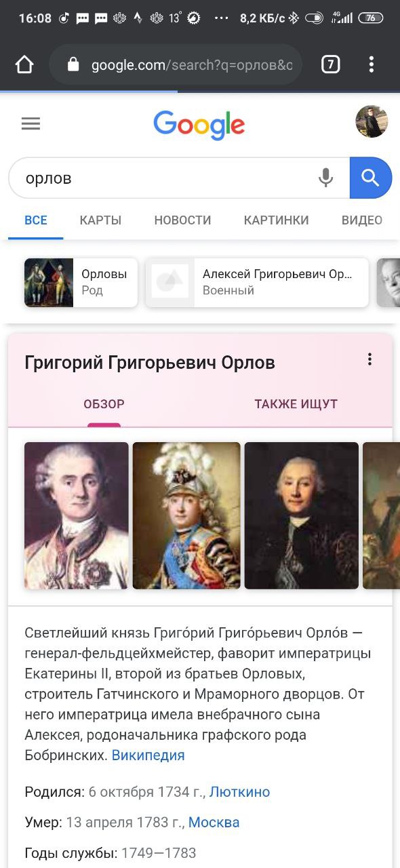Select Алексей Григорьевич Орлов chip

click(257, 282)
